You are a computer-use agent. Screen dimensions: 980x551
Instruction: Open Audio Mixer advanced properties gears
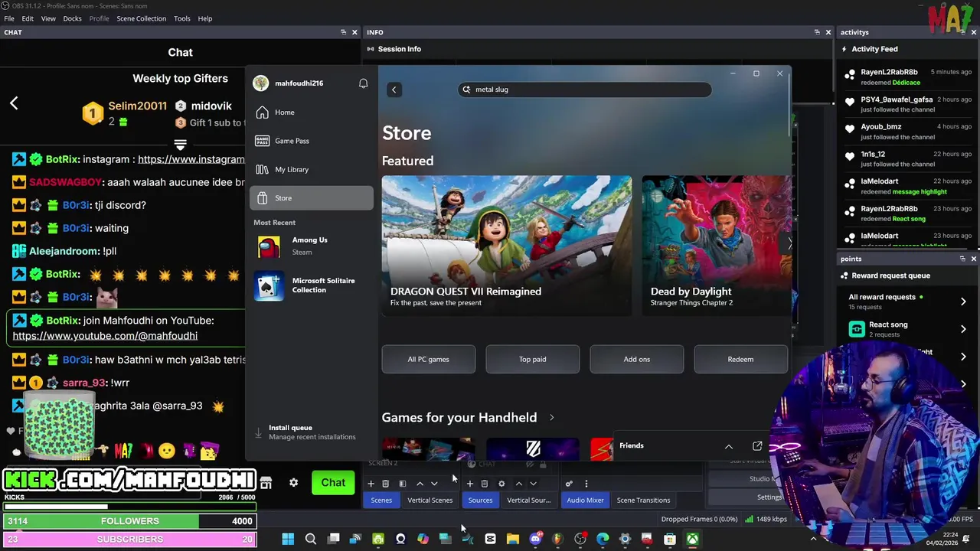point(569,484)
